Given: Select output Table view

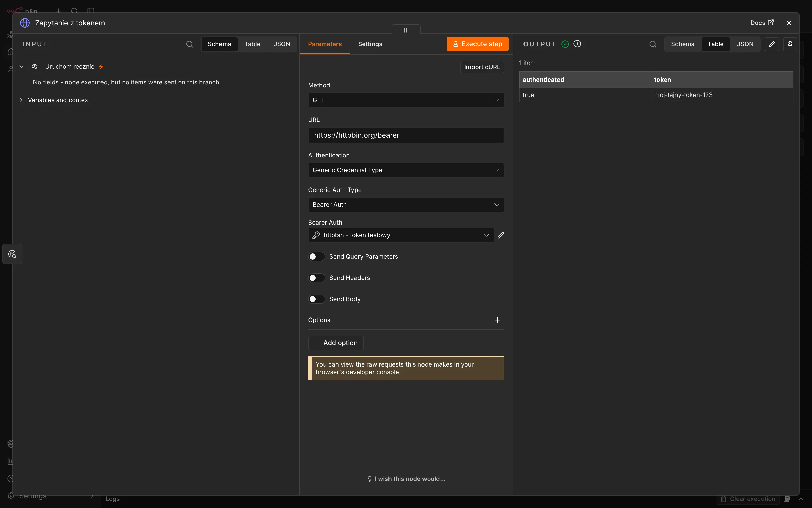Looking at the screenshot, I should click(x=715, y=44).
